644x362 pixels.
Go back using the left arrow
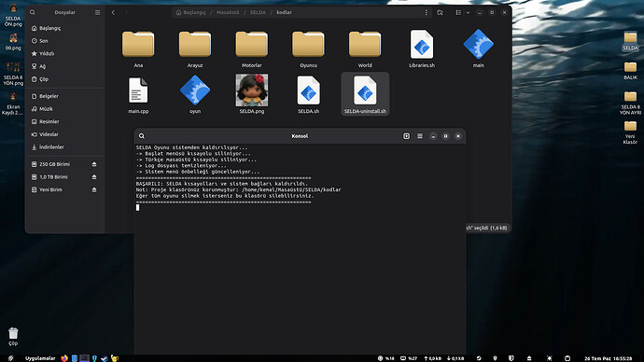pyautogui.click(x=113, y=12)
